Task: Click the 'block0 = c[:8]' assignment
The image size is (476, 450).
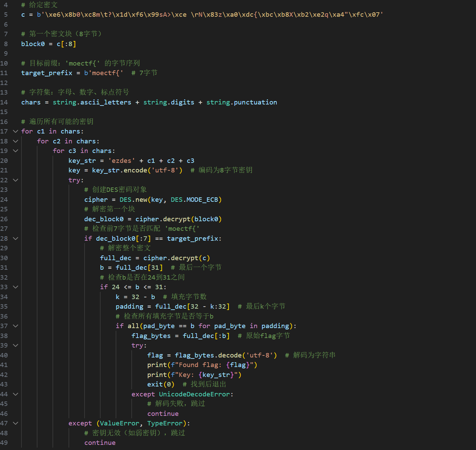Action: point(48,44)
